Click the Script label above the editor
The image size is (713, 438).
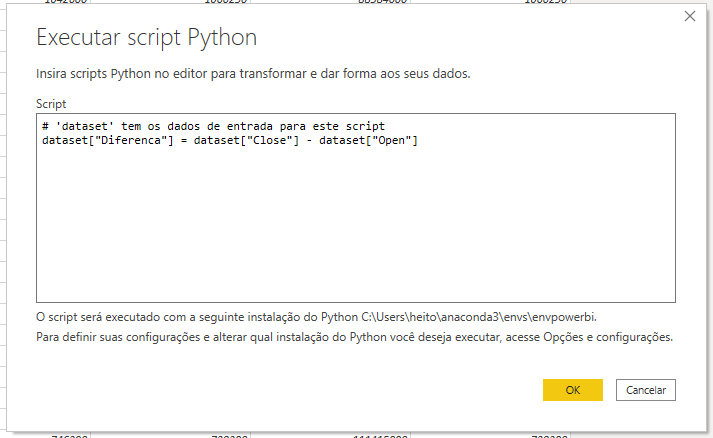50,103
